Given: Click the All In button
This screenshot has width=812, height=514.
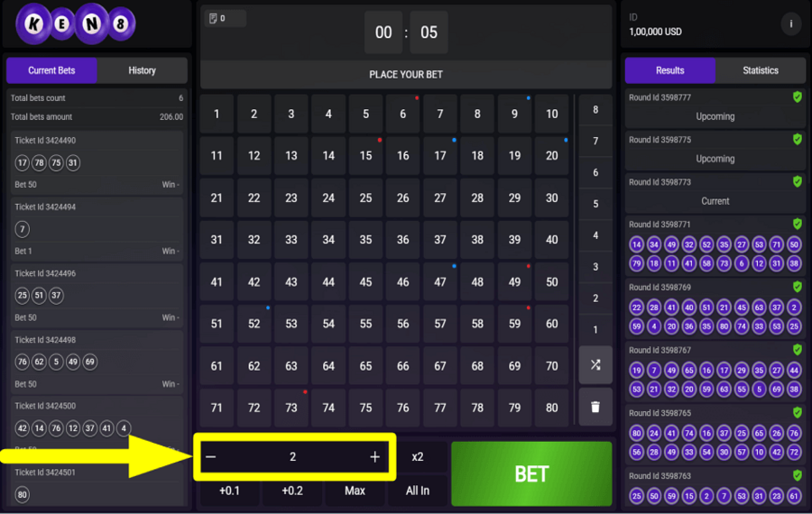Looking at the screenshot, I should point(418,491).
